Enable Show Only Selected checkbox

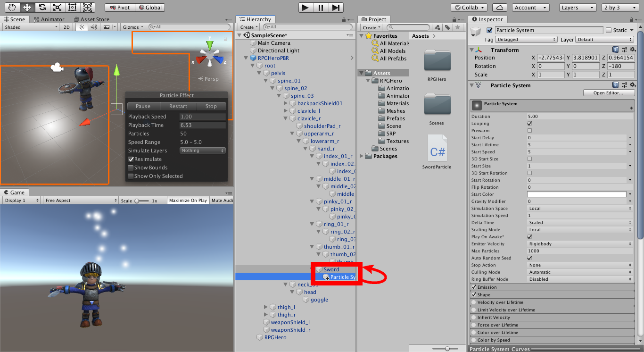click(131, 176)
